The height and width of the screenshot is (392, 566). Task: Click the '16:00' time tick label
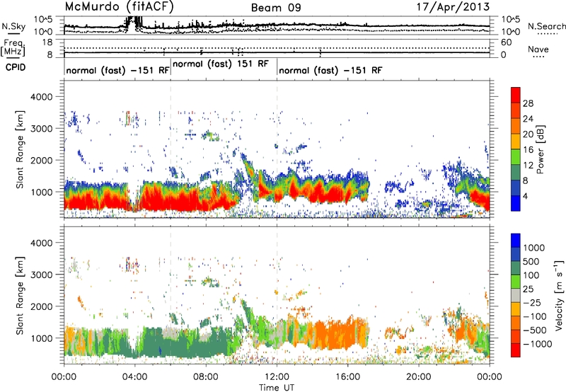tap(347, 377)
